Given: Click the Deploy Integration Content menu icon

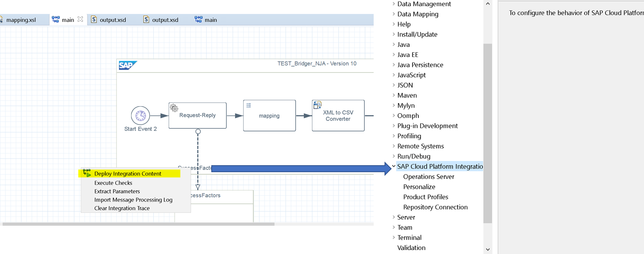Looking at the screenshot, I should tap(87, 173).
